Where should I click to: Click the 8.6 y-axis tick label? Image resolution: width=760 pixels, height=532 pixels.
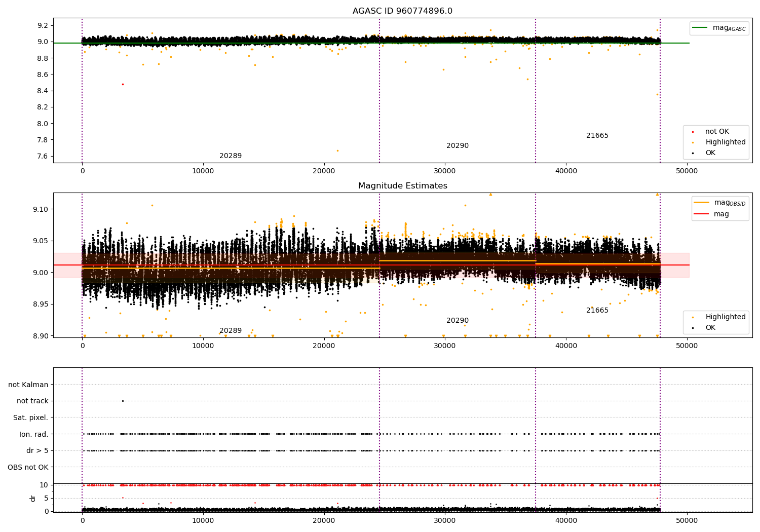click(43, 74)
